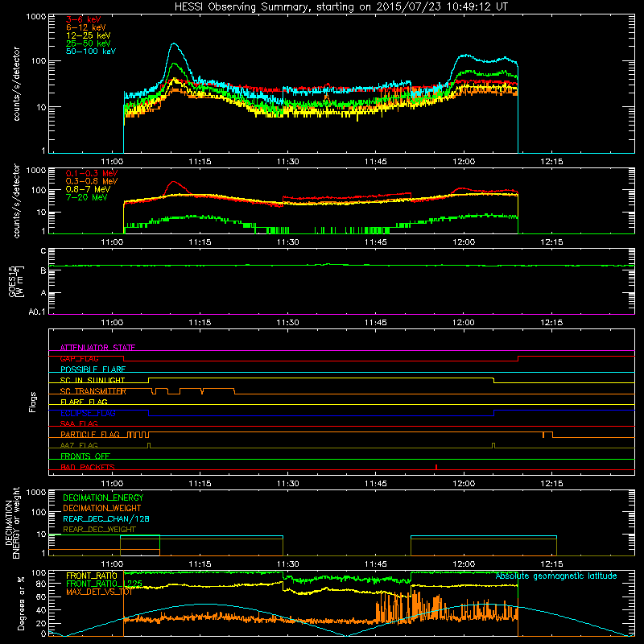644x644 pixels.
Task: Click the 25-50 keV legend label
Action: [x=89, y=43]
